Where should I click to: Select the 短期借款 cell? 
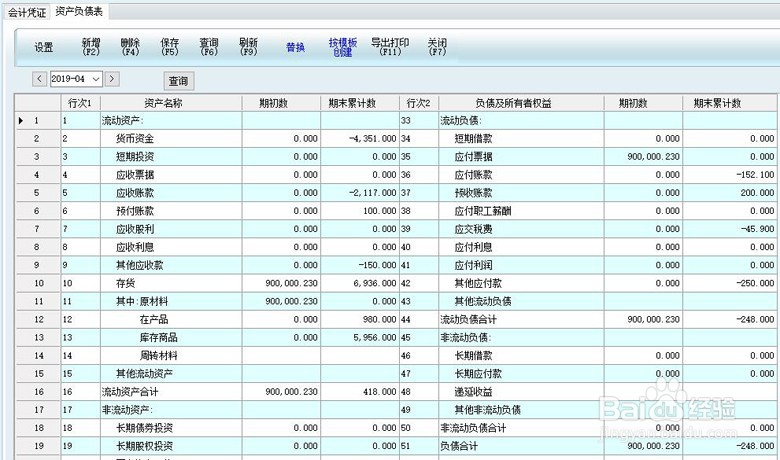pyautogui.click(x=521, y=139)
